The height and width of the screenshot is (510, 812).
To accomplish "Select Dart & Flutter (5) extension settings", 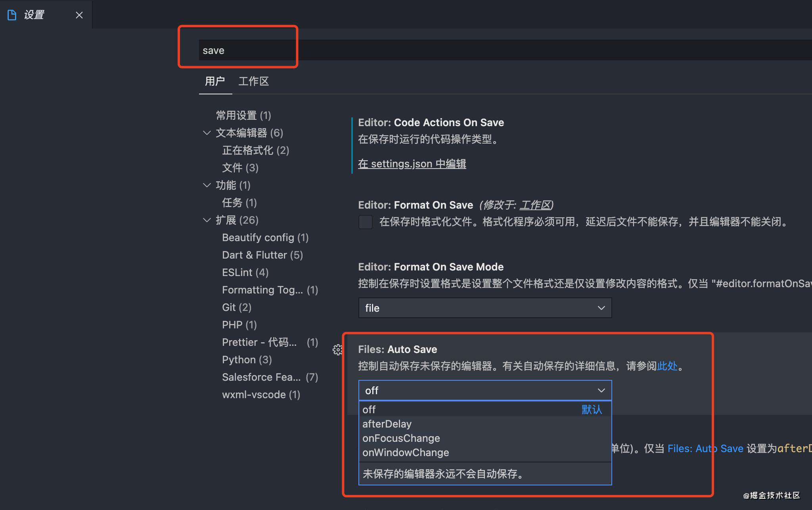I will tap(262, 255).
